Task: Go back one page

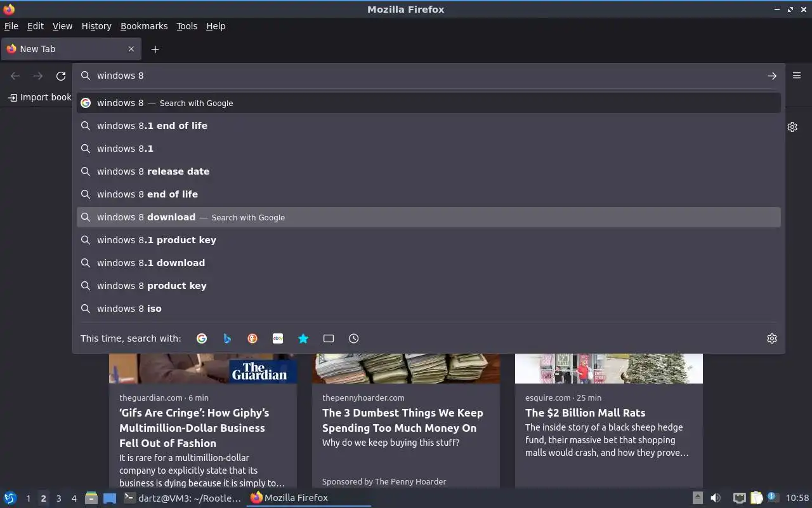Action: 15,76
